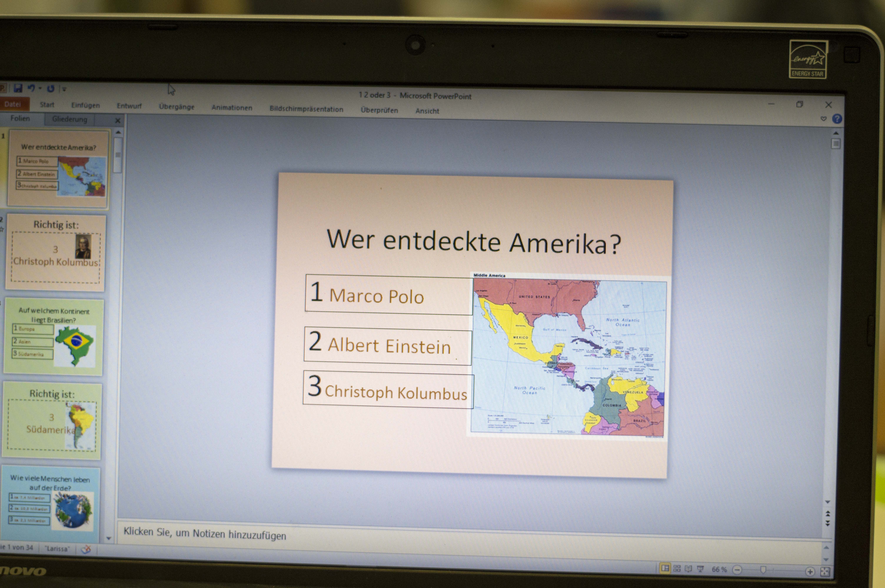Open the Bildschirmpräsentation ribbon tab
The height and width of the screenshot is (588, 885).
click(307, 109)
